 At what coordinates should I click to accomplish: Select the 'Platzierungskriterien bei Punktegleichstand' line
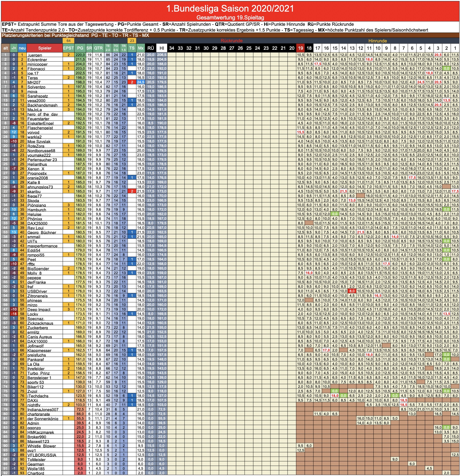tap(75, 35)
